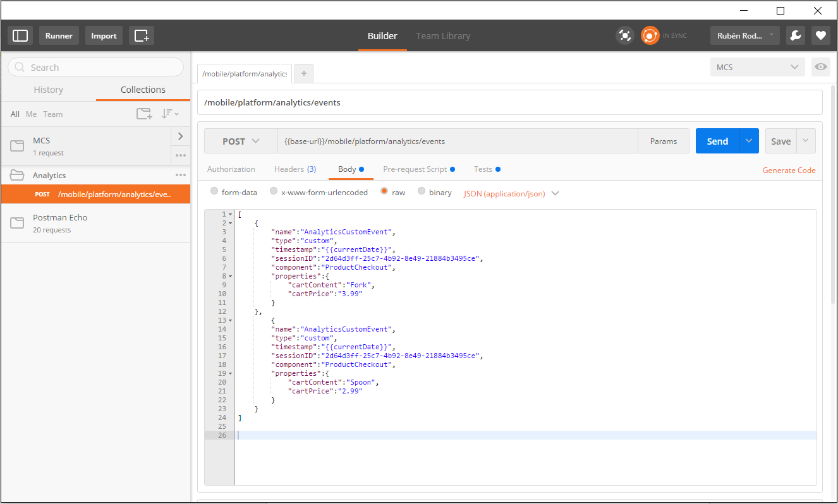Image resolution: width=838 pixels, height=504 pixels.
Task: Filter collections by All
Action: point(15,114)
